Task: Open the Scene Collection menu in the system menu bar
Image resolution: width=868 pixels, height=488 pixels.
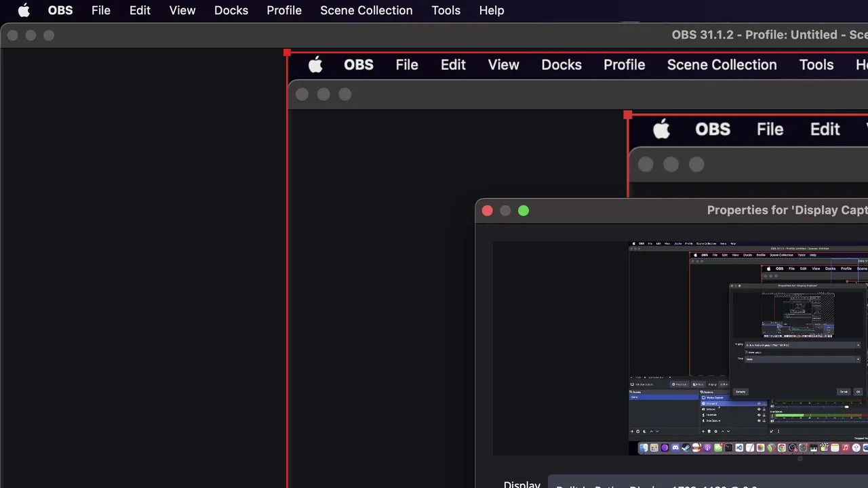Action: coord(366,10)
